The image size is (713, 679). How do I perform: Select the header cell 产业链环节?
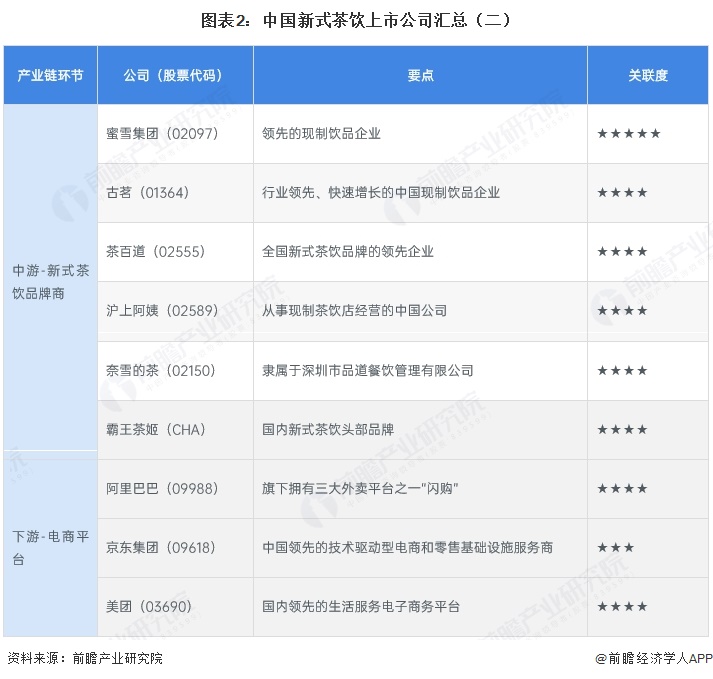pyautogui.click(x=50, y=75)
